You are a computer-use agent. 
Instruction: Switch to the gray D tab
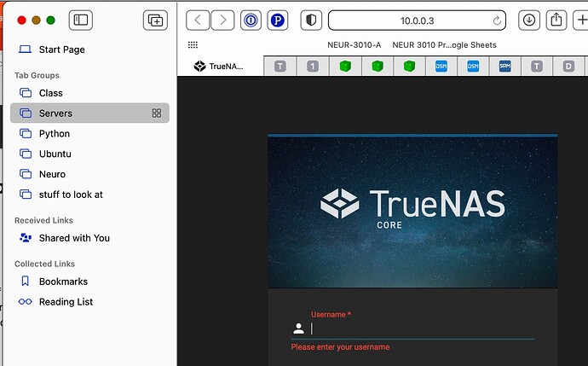point(569,67)
